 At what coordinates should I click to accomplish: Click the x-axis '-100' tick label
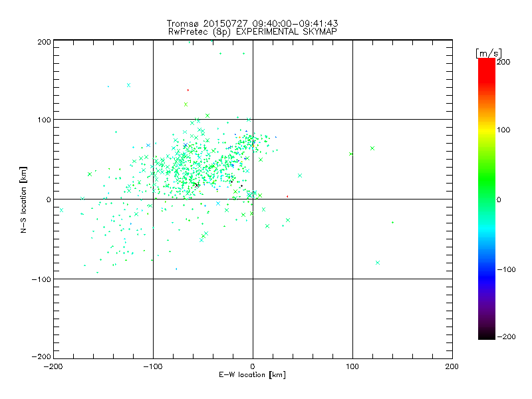coord(153,366)
